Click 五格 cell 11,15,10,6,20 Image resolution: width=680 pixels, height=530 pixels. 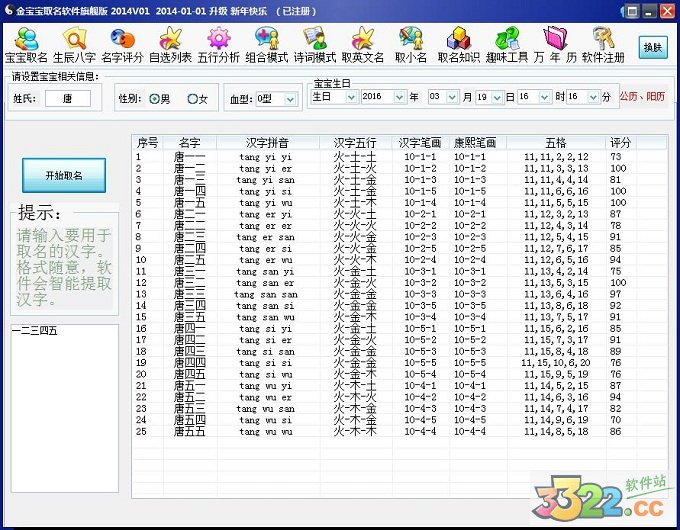556,363
